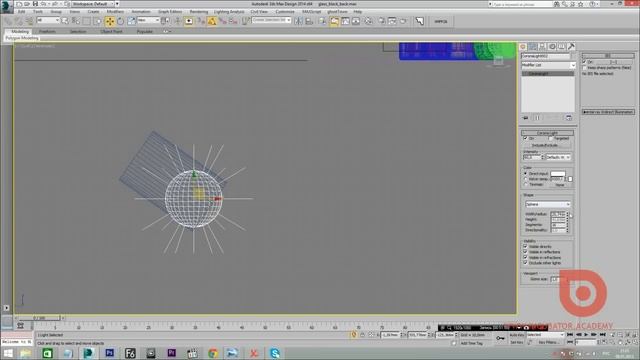
Task: Open the key mode Selected dropdown
Action: 545,335
